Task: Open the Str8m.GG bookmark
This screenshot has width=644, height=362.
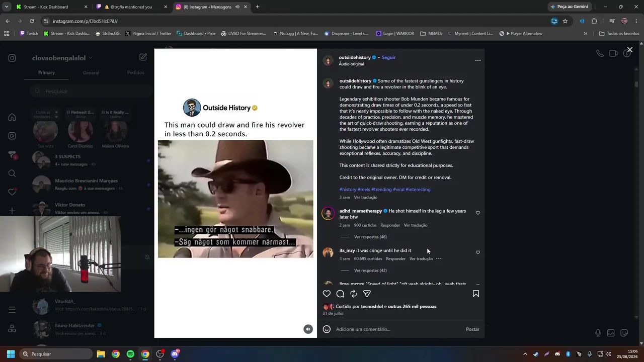Action: [x=107, y=34]
